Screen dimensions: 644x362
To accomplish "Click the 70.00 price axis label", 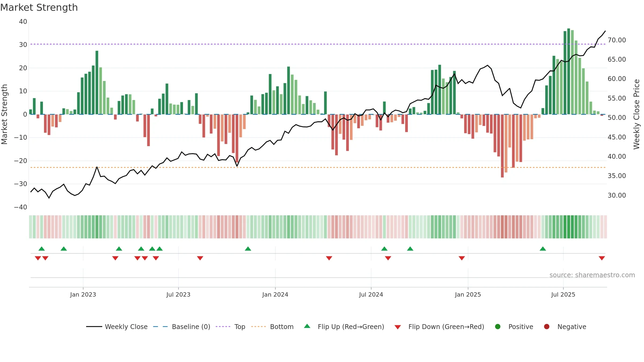I will (617, 40).
